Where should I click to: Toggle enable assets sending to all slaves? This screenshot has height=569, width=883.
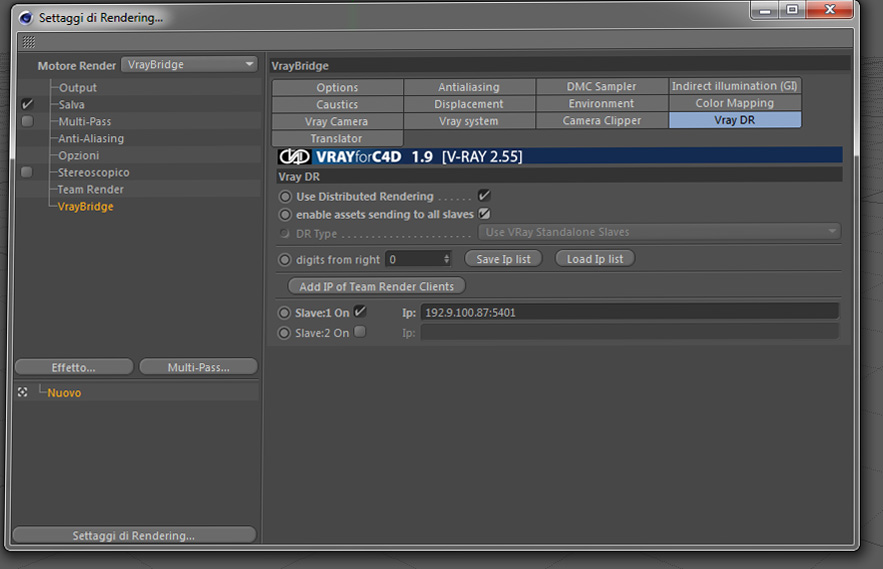pyautogui.click(x=484, y=214)
